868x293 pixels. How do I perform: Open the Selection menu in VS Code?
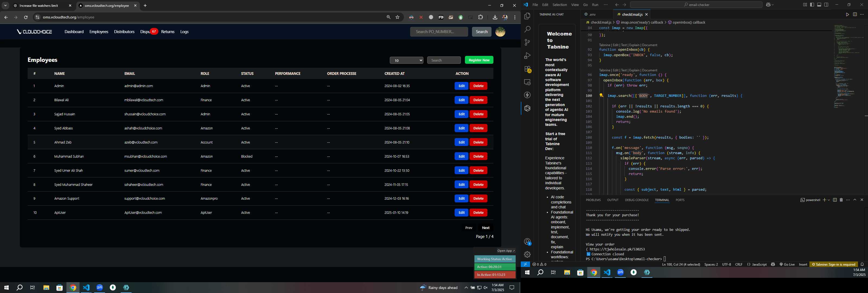pos(560,5)
